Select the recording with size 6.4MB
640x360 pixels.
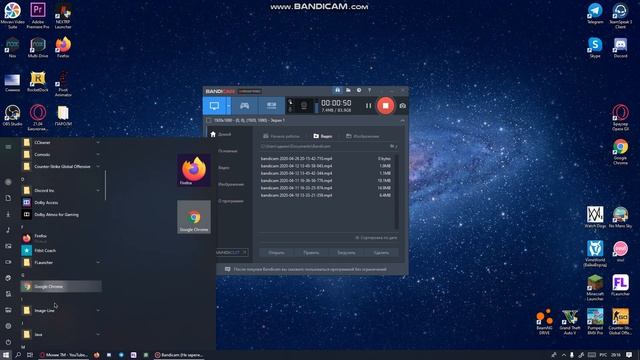(x=326, y=195)
